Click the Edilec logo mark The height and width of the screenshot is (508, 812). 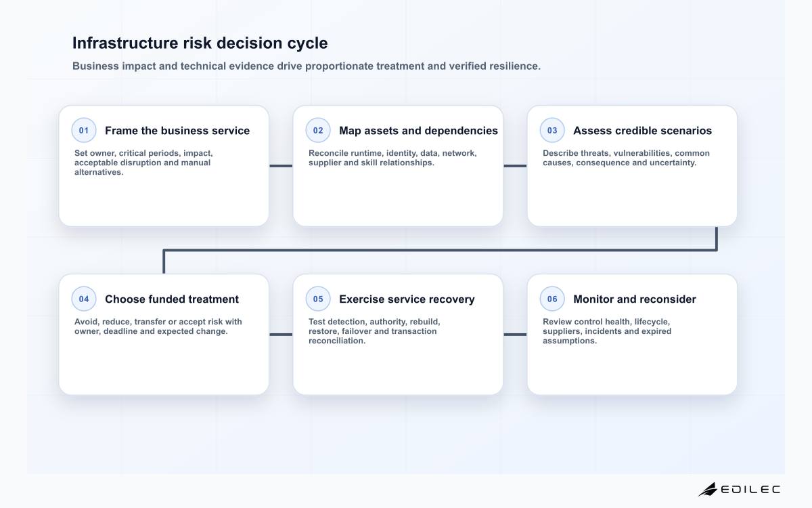(x=708, y=489)
